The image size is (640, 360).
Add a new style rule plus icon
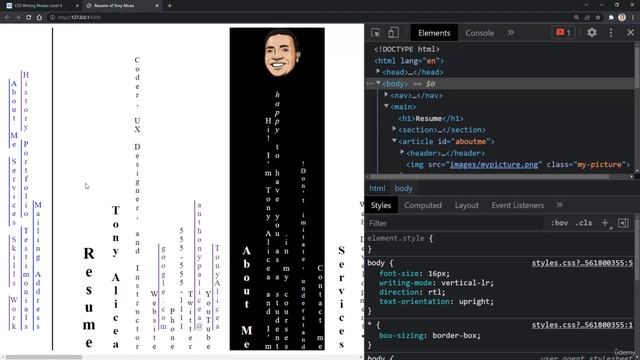pyautogui.click(x=605, y=223)
